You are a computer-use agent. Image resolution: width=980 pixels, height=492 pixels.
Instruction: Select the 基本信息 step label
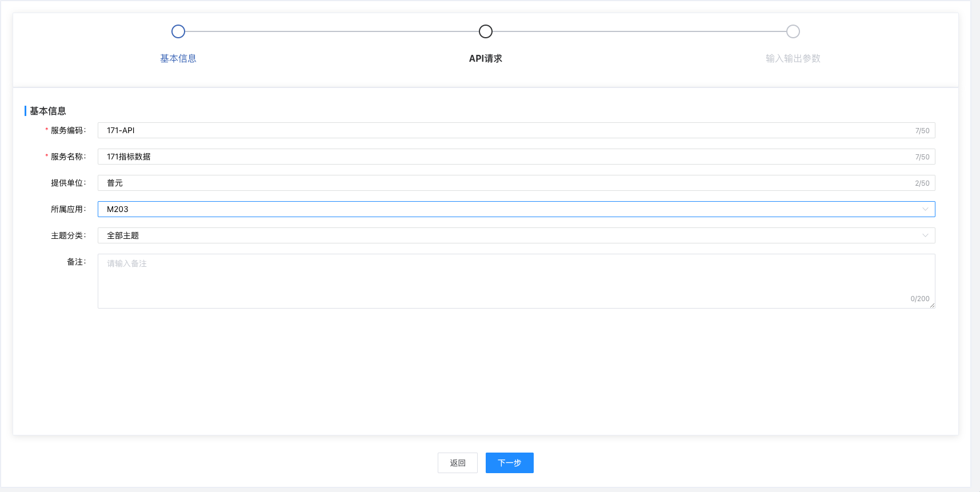(178, 58)
